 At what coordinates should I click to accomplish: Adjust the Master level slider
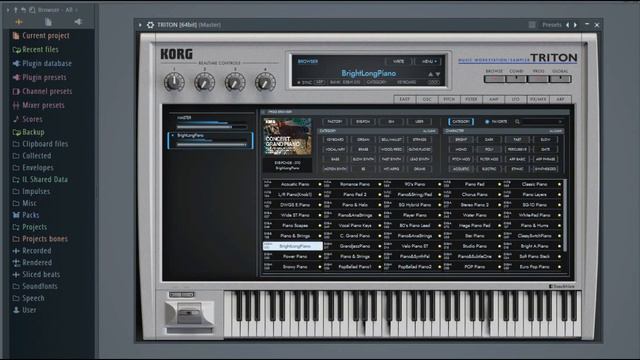pos(212,127)
